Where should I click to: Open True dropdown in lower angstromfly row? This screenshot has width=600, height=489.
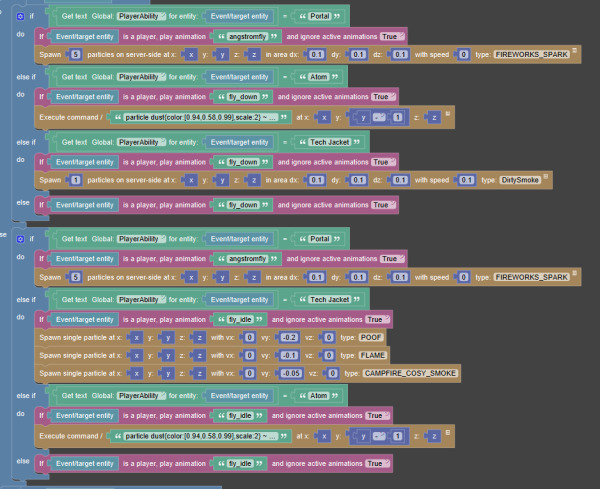point(392,259)
